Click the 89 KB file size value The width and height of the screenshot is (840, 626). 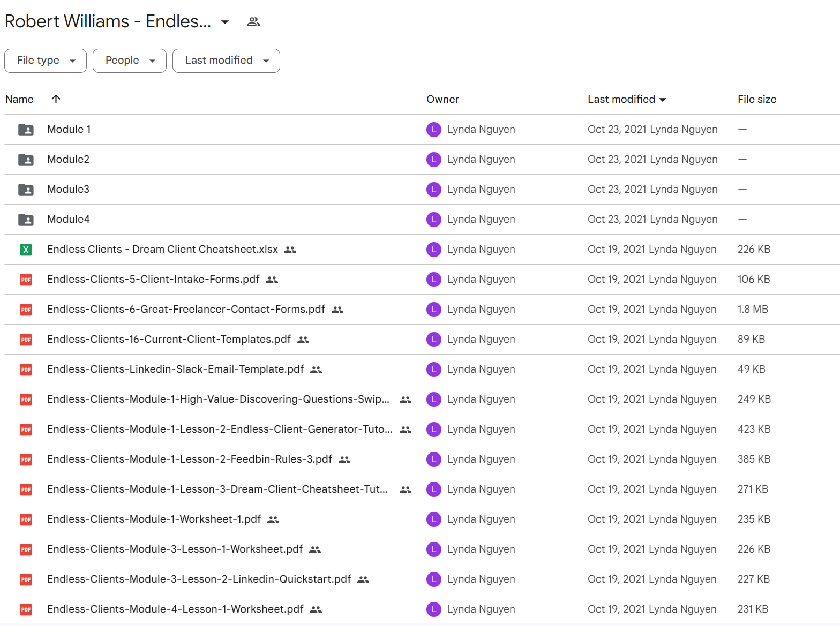click(x=751, y=339)
